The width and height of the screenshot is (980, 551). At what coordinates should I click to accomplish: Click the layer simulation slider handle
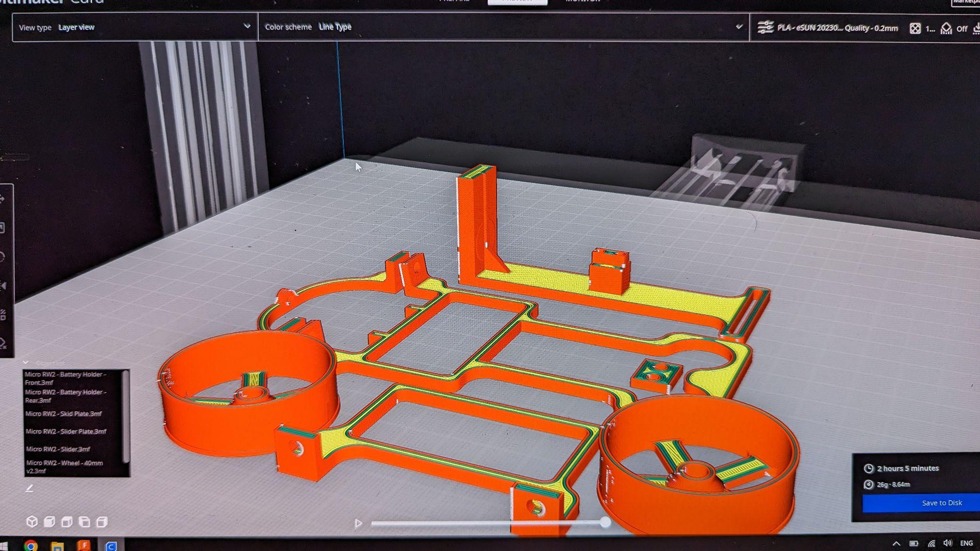point(605,522)
